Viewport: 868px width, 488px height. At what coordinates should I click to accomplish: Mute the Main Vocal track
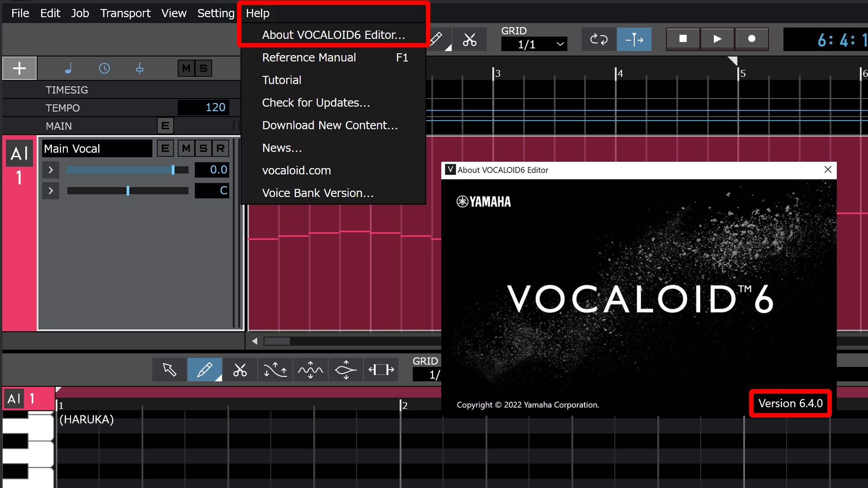point(186,148)
